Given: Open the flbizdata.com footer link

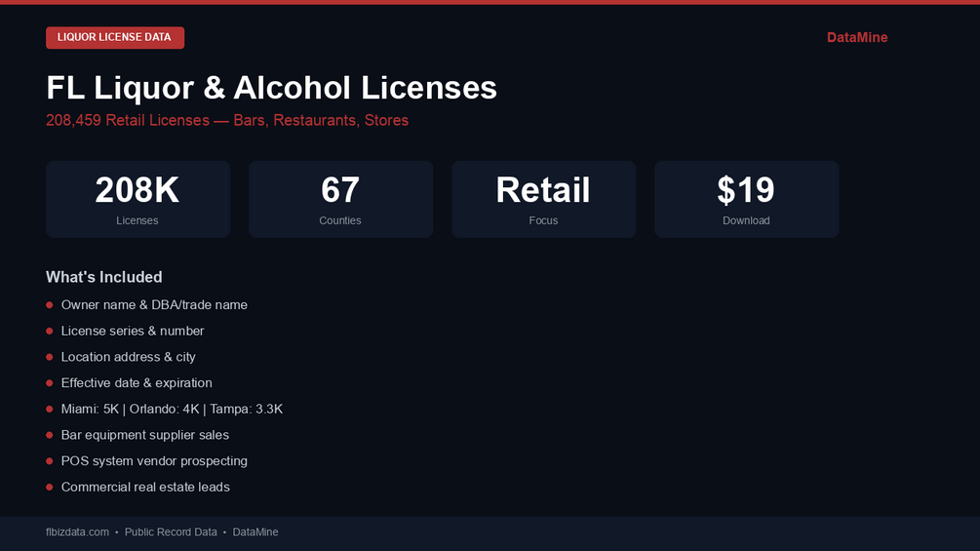Looking at the screenshot, I should (x=77, y=532).
